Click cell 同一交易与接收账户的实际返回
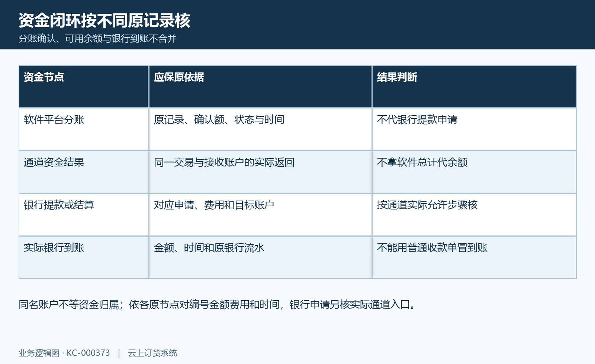595x364 pixels. click(x=260, y=172)
